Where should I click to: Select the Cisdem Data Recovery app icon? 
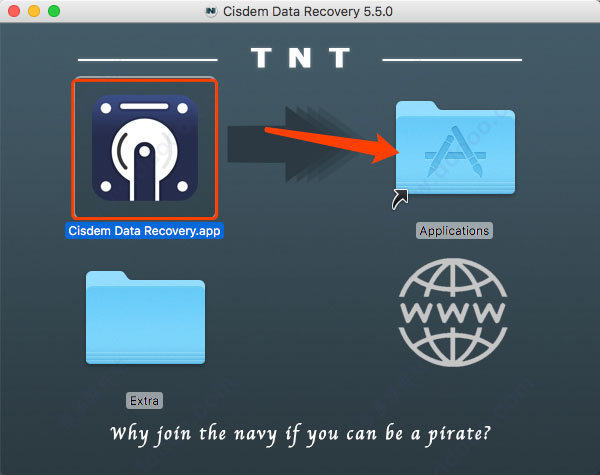[145, 148]
